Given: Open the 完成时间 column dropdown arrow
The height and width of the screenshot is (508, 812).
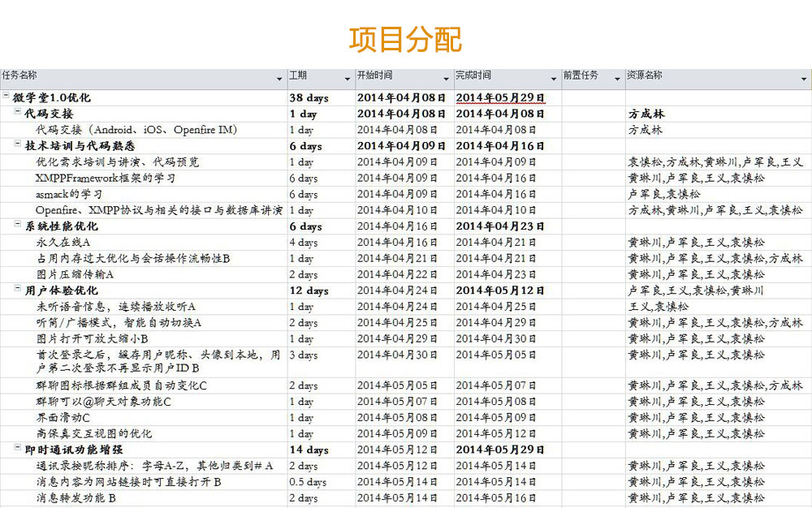Looking at the screenshot, I should point(554,79).
